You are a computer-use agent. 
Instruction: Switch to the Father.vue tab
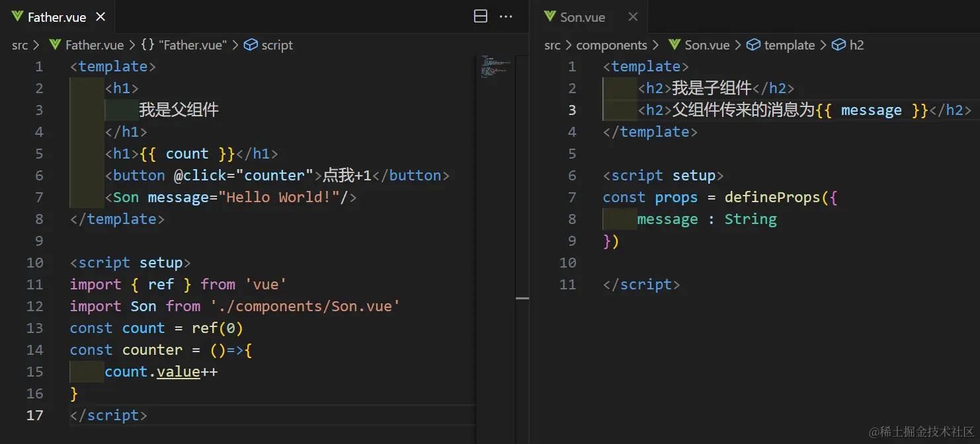[x=57, y=17]
